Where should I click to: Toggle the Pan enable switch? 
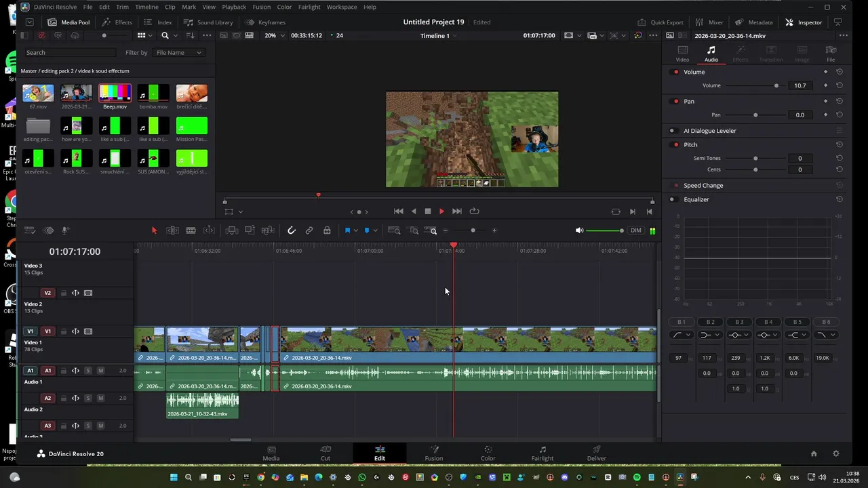tap(675, 101)
